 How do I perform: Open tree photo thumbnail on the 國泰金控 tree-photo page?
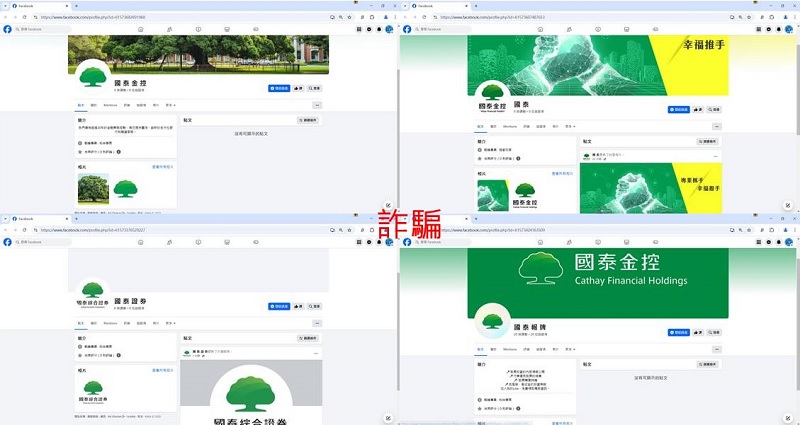coord(93,189)
